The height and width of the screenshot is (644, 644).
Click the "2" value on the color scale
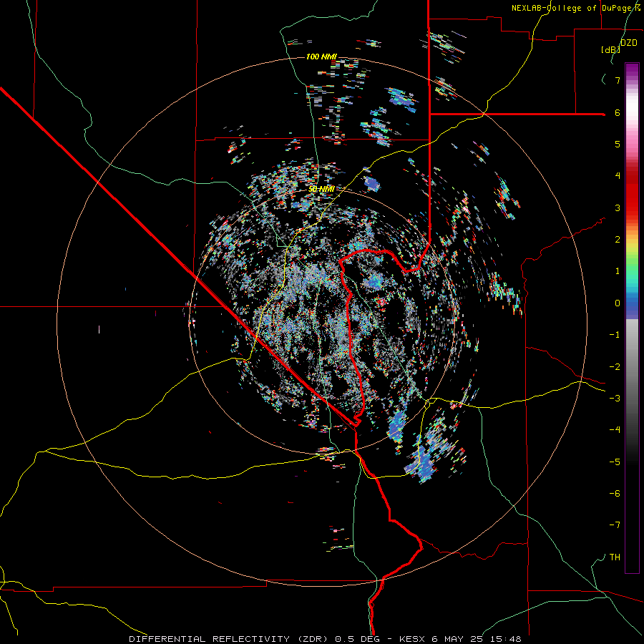click(618, 240)
